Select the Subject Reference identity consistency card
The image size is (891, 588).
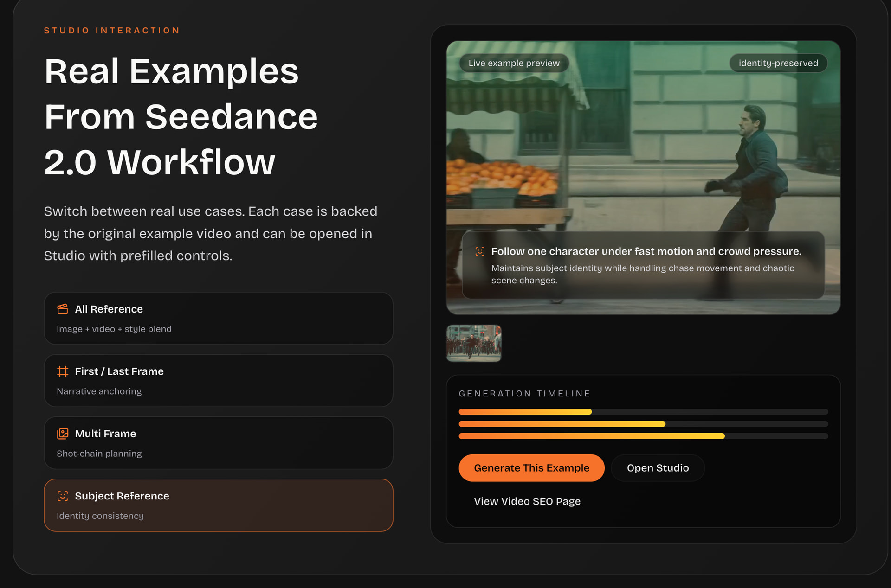point(219,505)
